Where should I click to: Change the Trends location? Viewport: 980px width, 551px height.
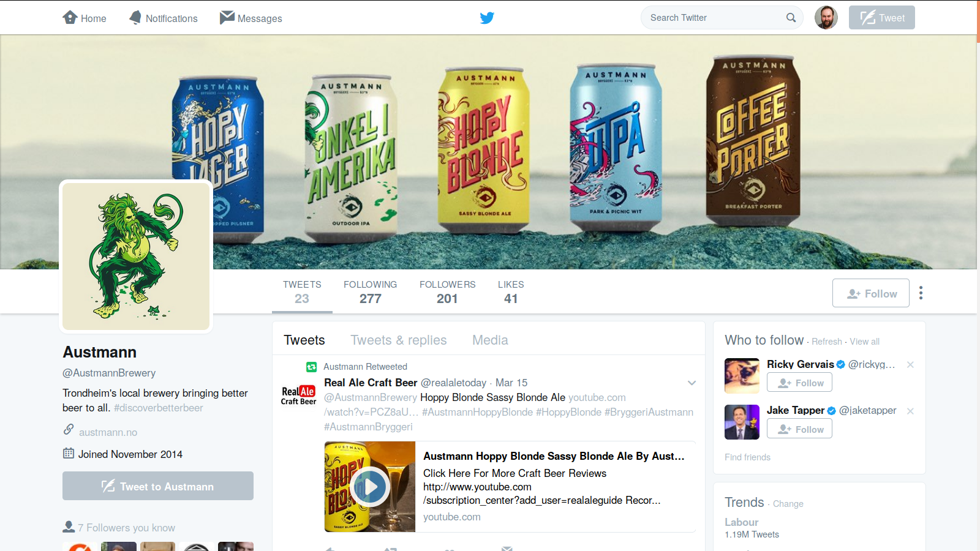coord(788,504)
